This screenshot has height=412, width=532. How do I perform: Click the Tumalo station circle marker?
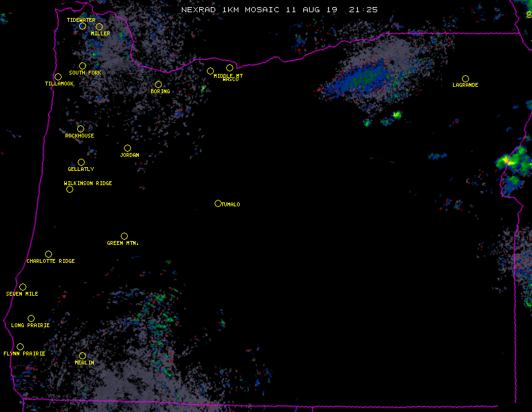click(x=218, y=204)
